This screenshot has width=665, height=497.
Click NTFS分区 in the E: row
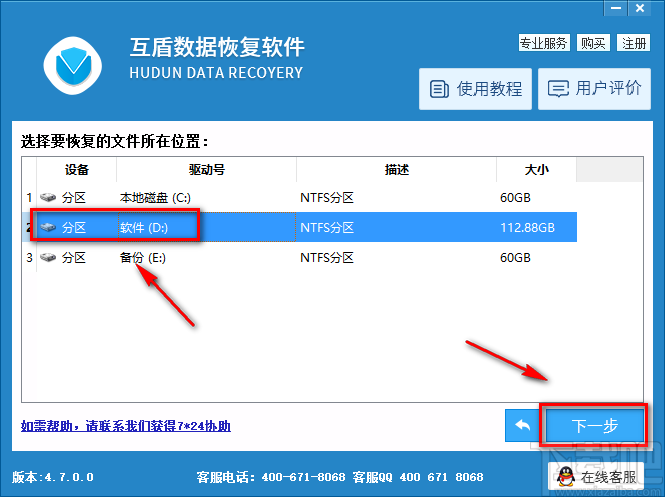(x=327, y=257)
